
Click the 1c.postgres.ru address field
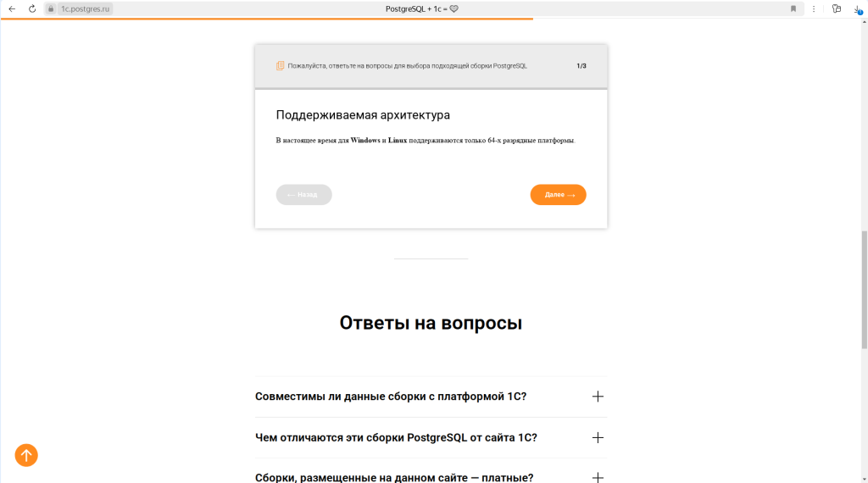pos(86,8)
